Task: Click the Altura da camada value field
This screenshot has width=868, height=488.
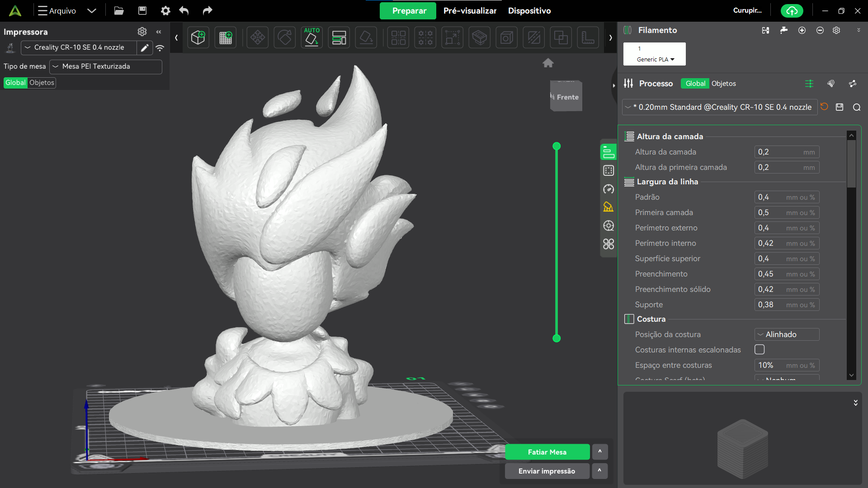Action: tap(787, 152)
